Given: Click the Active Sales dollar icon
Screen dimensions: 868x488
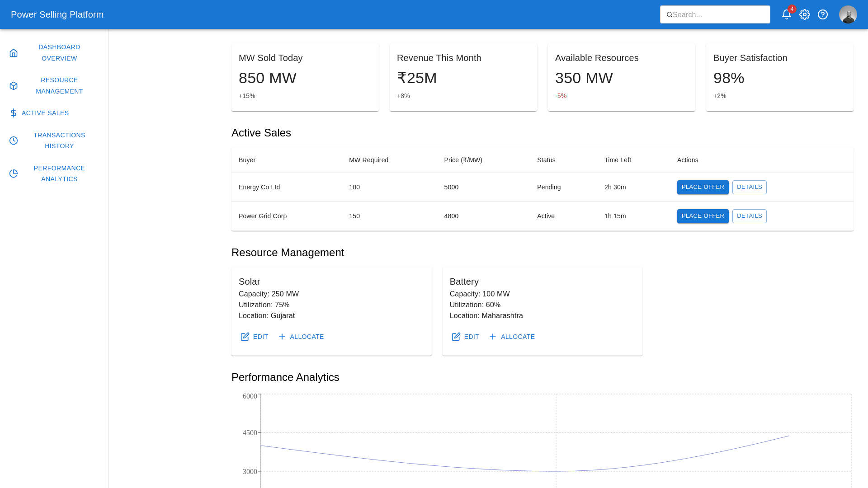Looking at the screenshot, I should pos(14,113).
